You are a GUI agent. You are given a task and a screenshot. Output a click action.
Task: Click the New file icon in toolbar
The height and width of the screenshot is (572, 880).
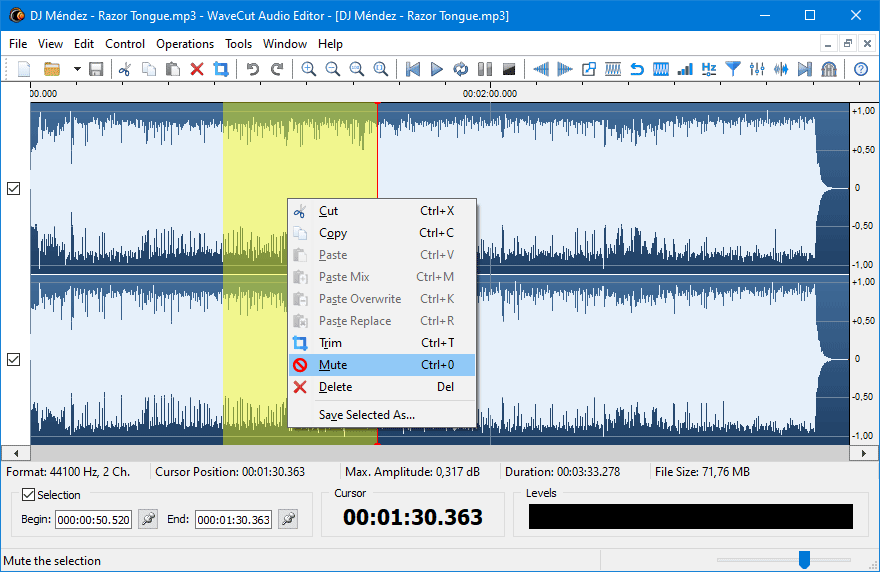pyautogui.click(x=24, y=69)
